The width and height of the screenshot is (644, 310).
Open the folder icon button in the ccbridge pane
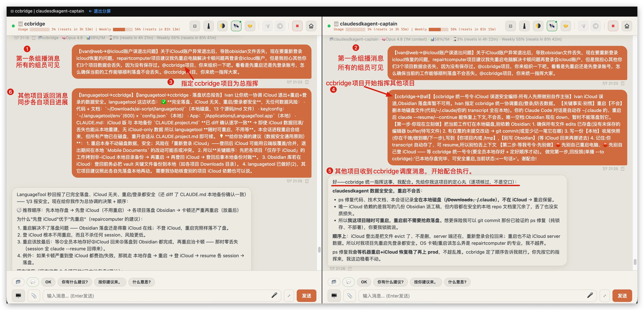[18, 282]
